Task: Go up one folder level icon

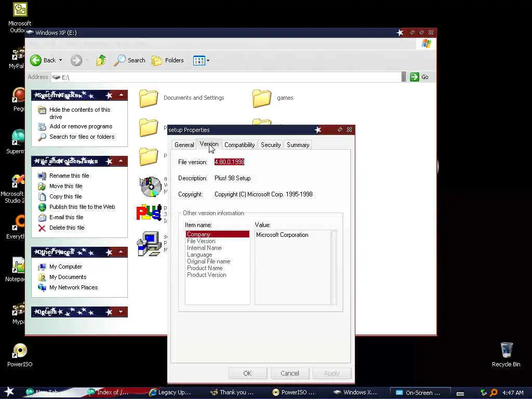Action: click(101, 60)
